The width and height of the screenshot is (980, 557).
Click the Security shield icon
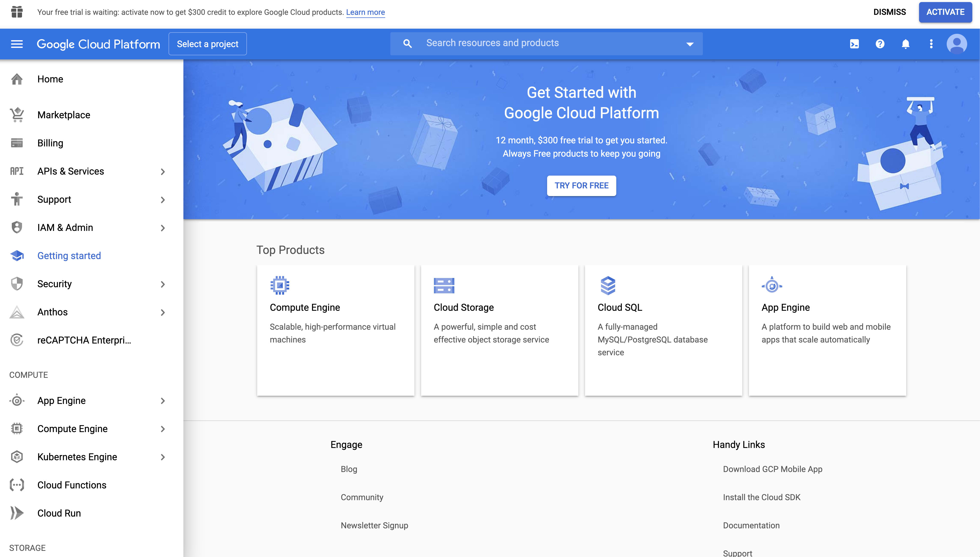[x=17, y=284]
